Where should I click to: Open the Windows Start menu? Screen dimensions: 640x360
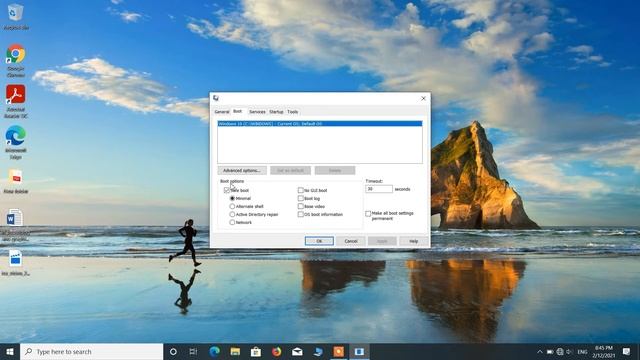point(10,351)
